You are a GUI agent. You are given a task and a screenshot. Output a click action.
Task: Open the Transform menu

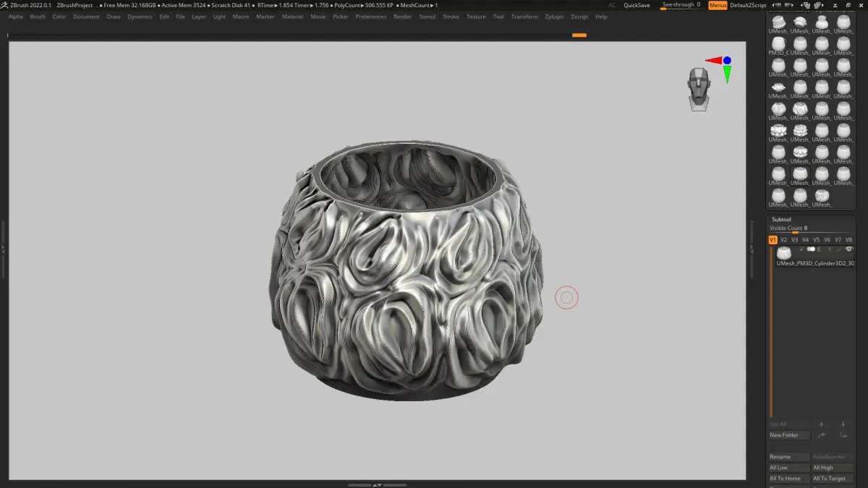click(524, 17)
